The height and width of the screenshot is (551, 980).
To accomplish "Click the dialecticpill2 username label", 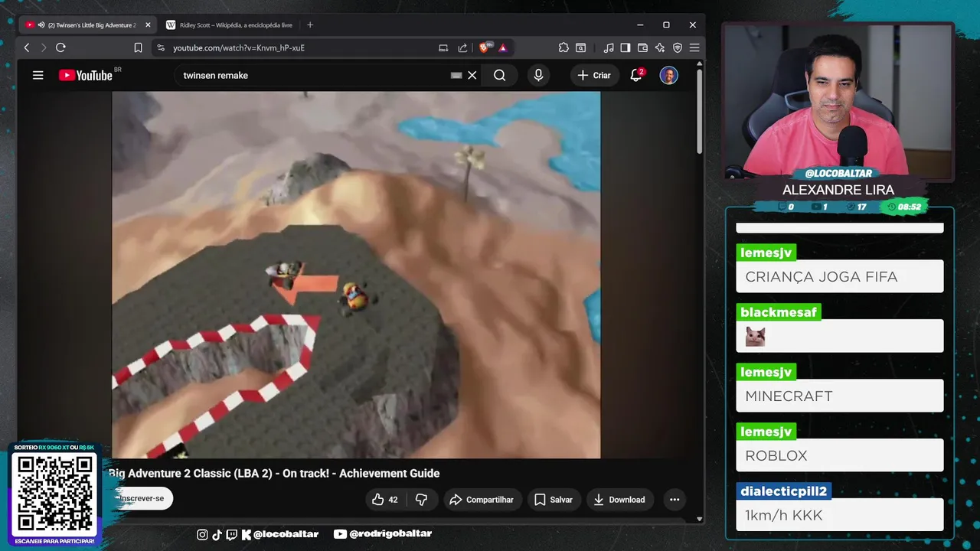I will pyautogui.click(x=784, y=491).
